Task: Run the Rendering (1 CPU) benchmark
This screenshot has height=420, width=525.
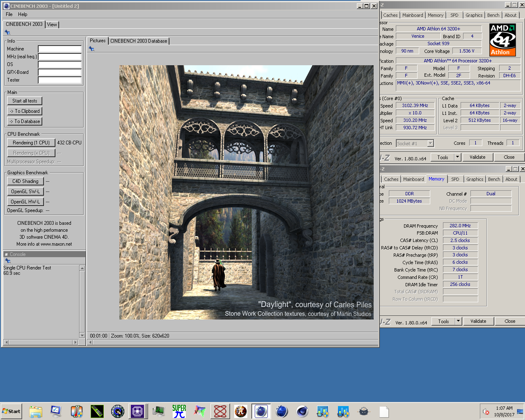Action: point(31,143)
